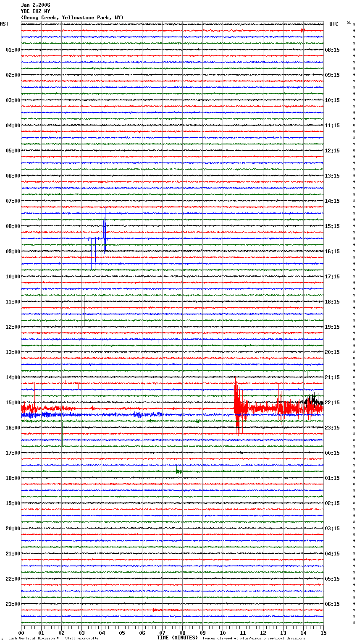This screenshot has width=357, height=644.
Task: Select the station code 'YDC EHZ WY'
Action: click(x=35, y=11)
